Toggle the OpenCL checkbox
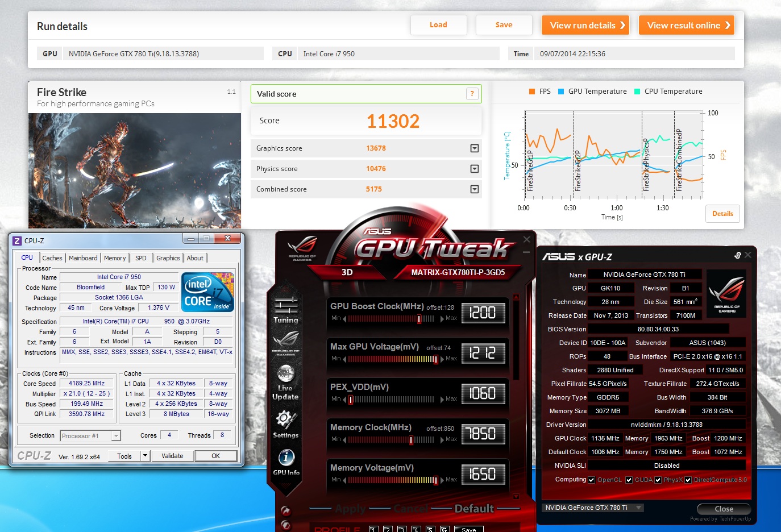This screenshot has width=781, height=532. (592, 480)
